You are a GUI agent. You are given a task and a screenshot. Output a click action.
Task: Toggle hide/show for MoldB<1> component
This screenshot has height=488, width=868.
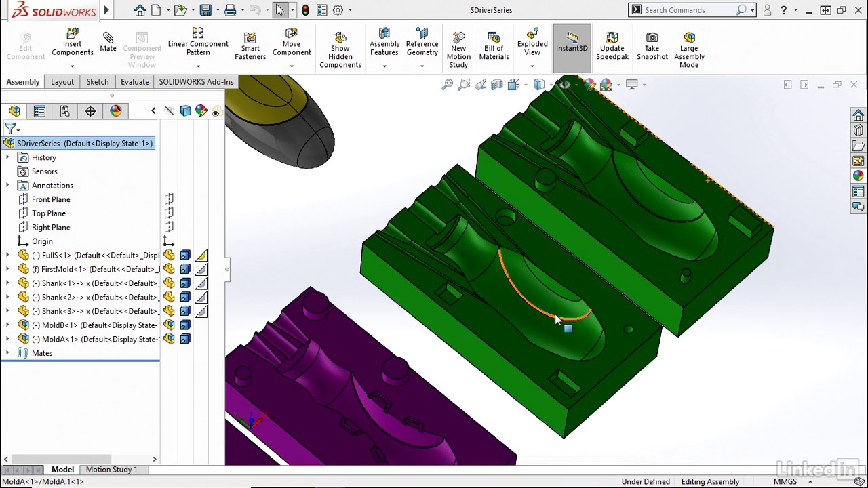click(x=169, y=325)
